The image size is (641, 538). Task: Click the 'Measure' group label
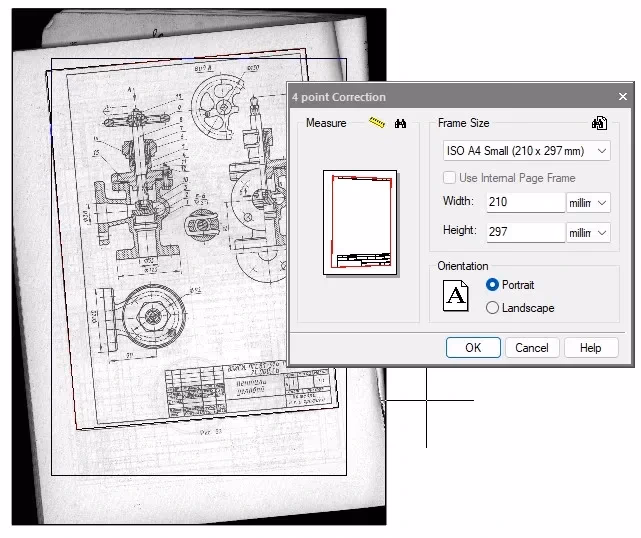coord(326,123)
